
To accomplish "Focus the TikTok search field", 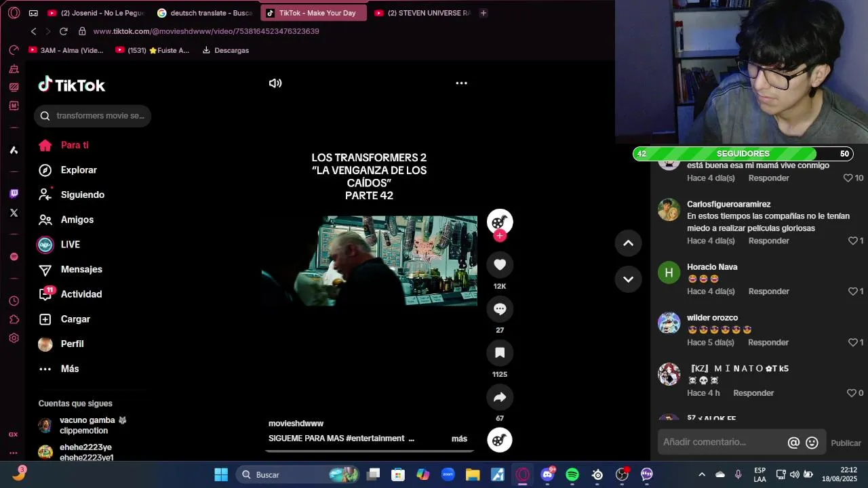I will click(x=93, y=116).
